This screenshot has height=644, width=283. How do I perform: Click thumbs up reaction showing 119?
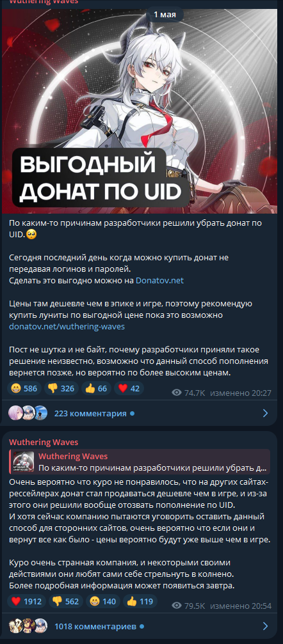[x=140, y=601]
